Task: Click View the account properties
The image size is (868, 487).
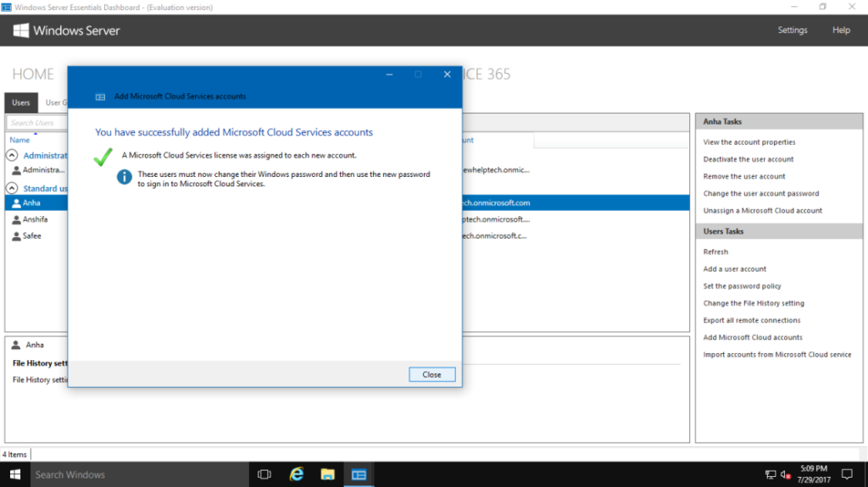Action: [x=749, y=142]
